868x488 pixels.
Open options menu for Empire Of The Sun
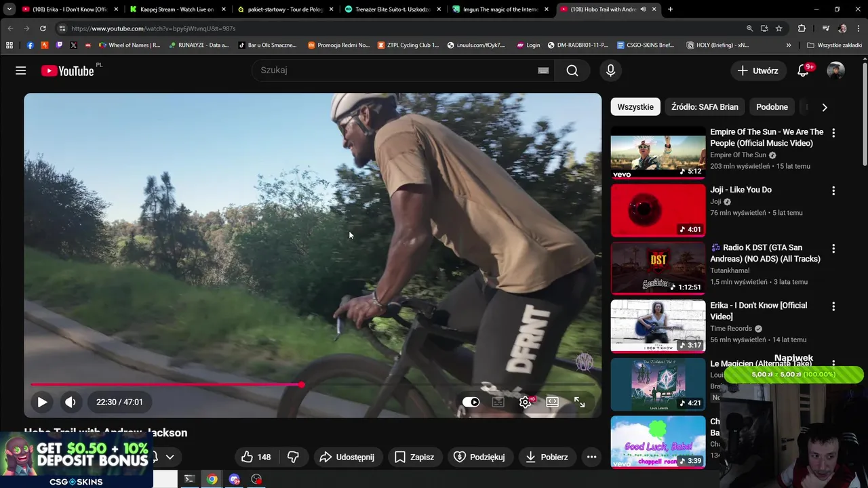click(x=833, y=133)
